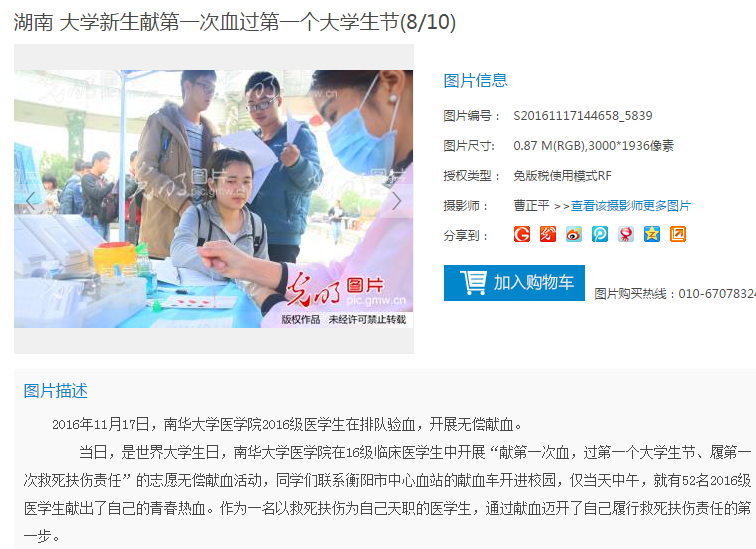
Task: Click the shopping cart icon
Action: [473, 282]
